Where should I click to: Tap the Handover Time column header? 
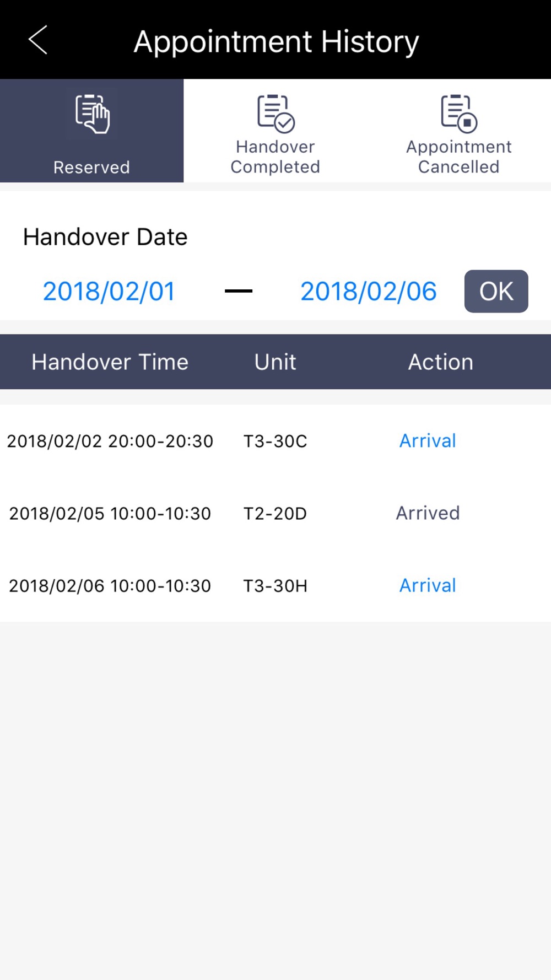click(110, 362)
